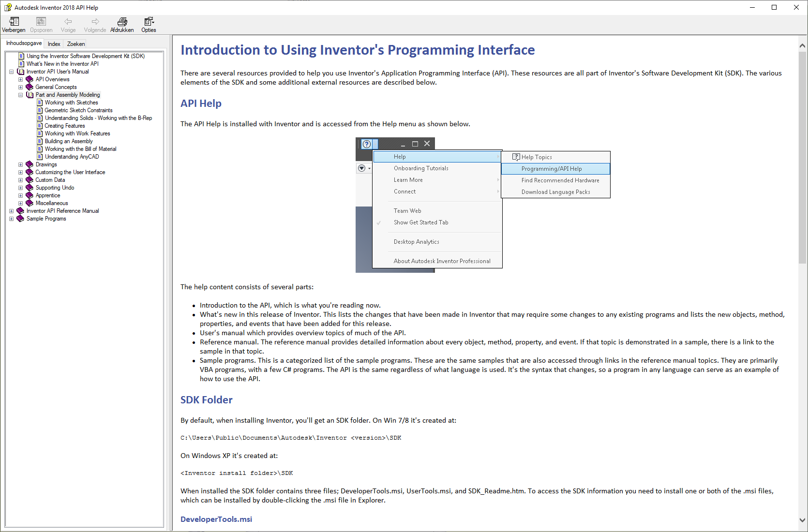Switch to the Zoeken tab

click(75, 44)
